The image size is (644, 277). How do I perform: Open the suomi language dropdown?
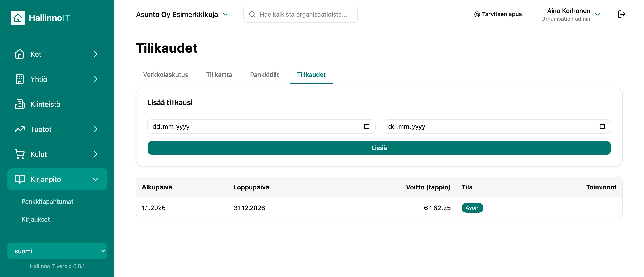(57, 251)
